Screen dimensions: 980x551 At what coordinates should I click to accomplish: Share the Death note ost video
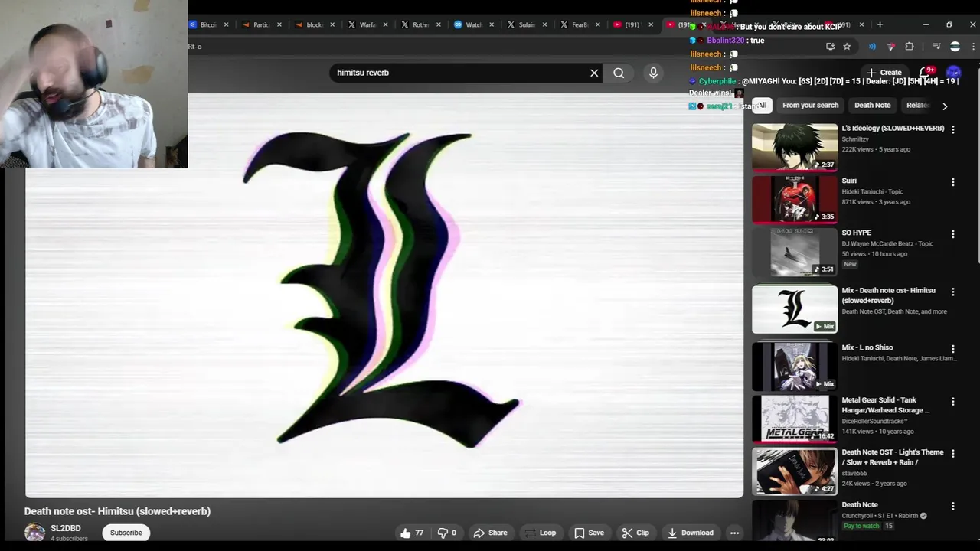point(490,533)
